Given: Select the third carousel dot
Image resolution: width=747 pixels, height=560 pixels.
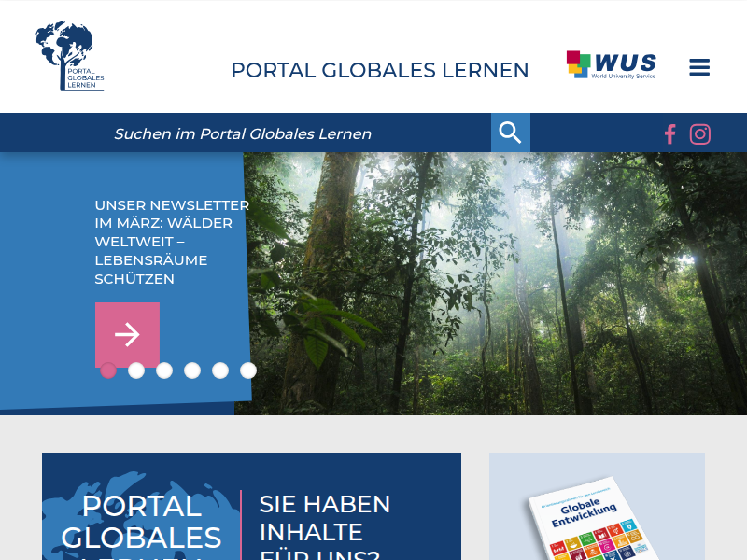Looking at the screenshot, I should pos(164,371).
